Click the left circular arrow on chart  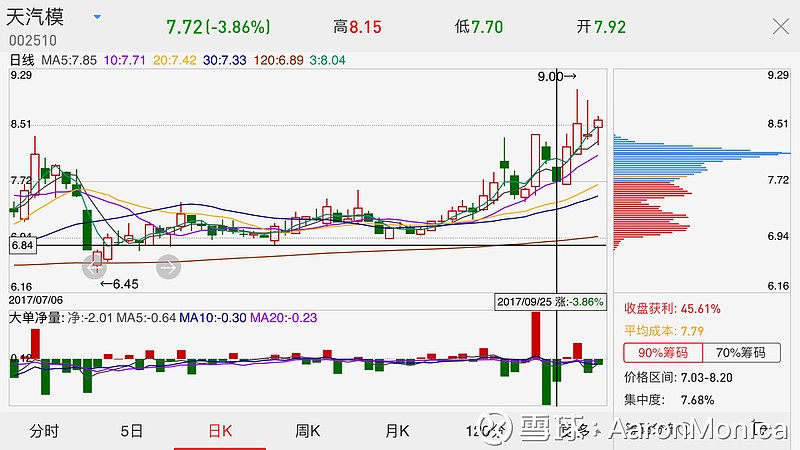94,266
